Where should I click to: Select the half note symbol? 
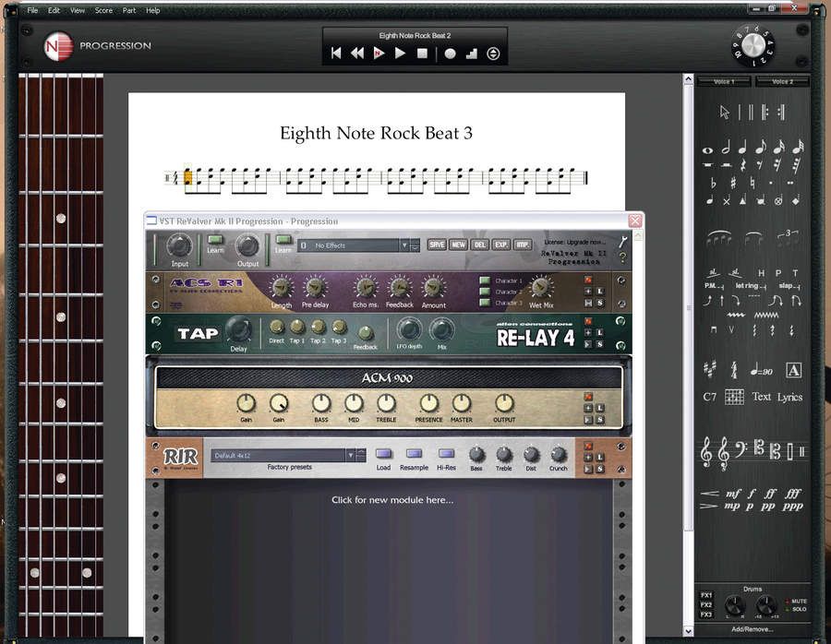[726, 148]
